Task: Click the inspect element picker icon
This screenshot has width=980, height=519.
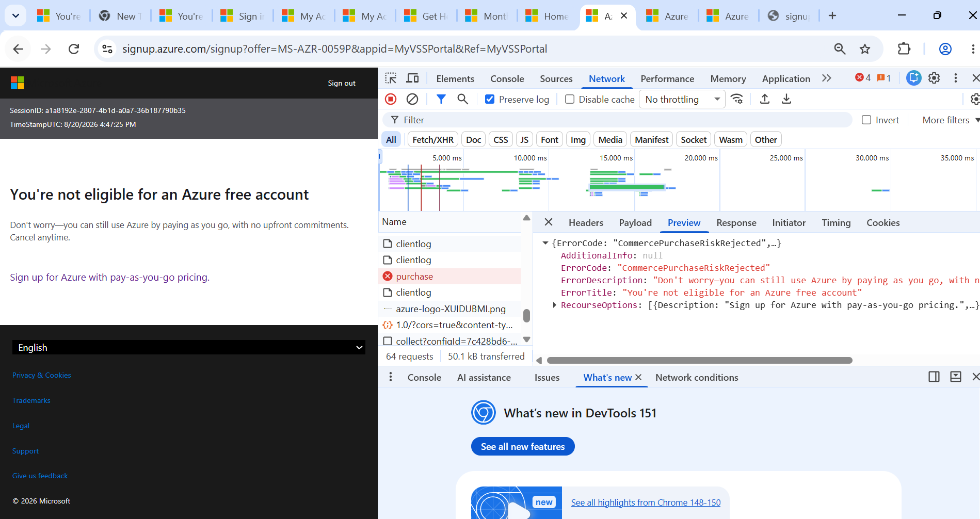Action: point(391,78)
